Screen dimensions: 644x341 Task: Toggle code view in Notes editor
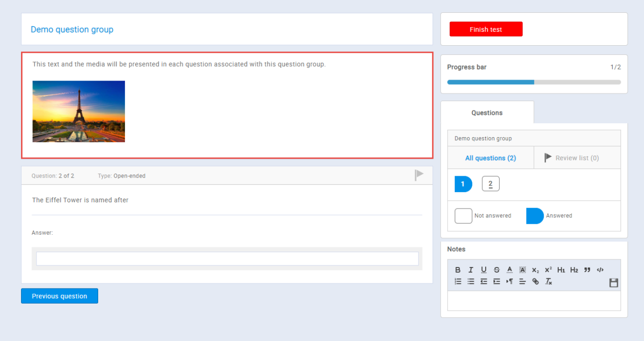599,270
